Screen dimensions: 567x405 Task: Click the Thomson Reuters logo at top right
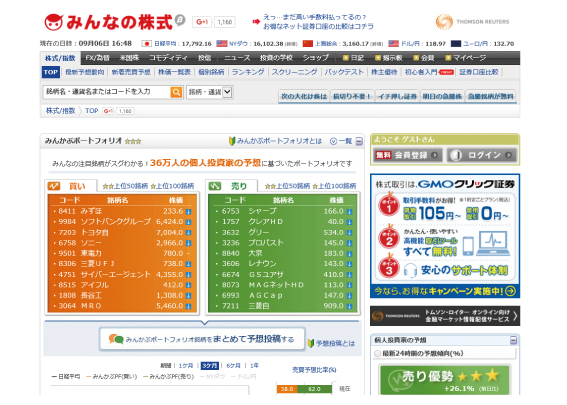point(472,22)
